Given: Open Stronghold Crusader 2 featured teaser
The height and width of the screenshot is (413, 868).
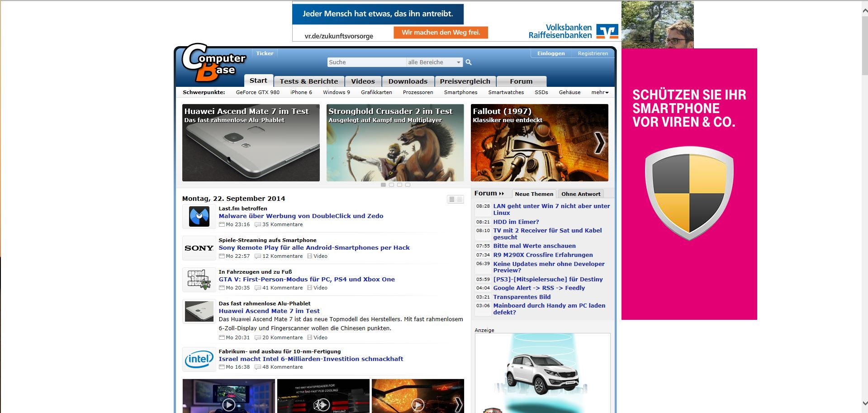Looking at the screenshot, I should [x=395, y=143].
